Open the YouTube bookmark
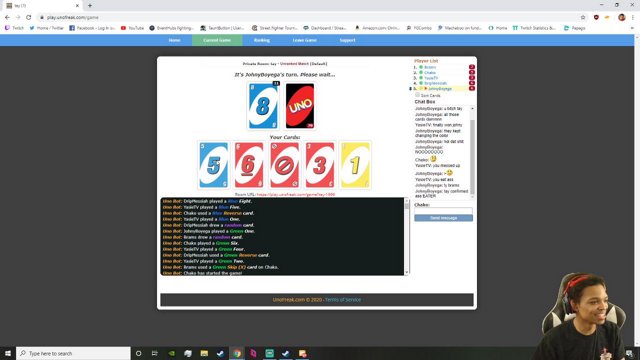The height and width of the screenshot is (360, 640). 132,28
